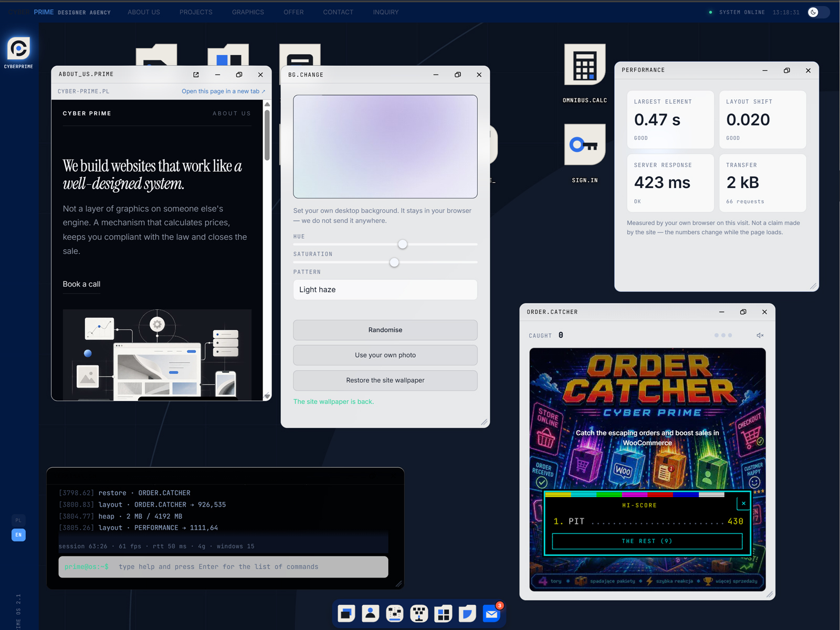The image size is (840, 630).
Task: Click the session status line in terminal
Action: click(156, 547)
